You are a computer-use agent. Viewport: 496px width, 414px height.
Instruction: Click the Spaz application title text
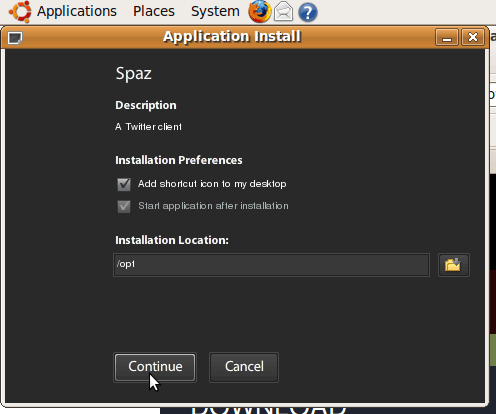pos(133,74)
